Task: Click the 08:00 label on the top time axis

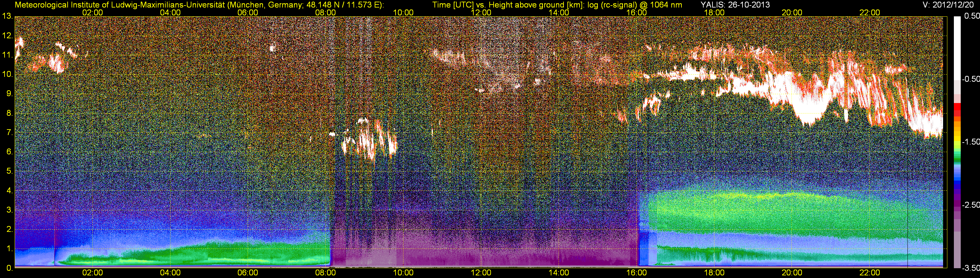Action: pyautogui.click(x=326, y=12)
